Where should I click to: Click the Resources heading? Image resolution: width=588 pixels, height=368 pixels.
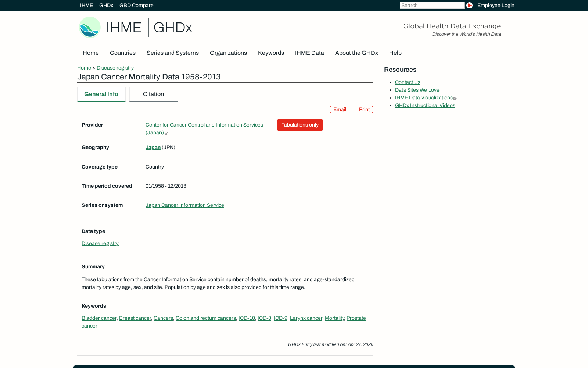[400, 70]
